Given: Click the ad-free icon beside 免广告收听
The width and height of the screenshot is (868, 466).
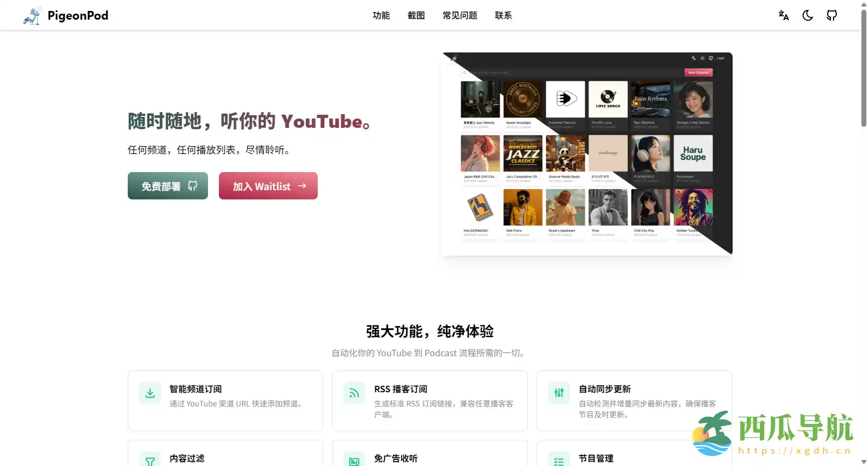Looking at the screenshot, I should (x=354, y=461).
